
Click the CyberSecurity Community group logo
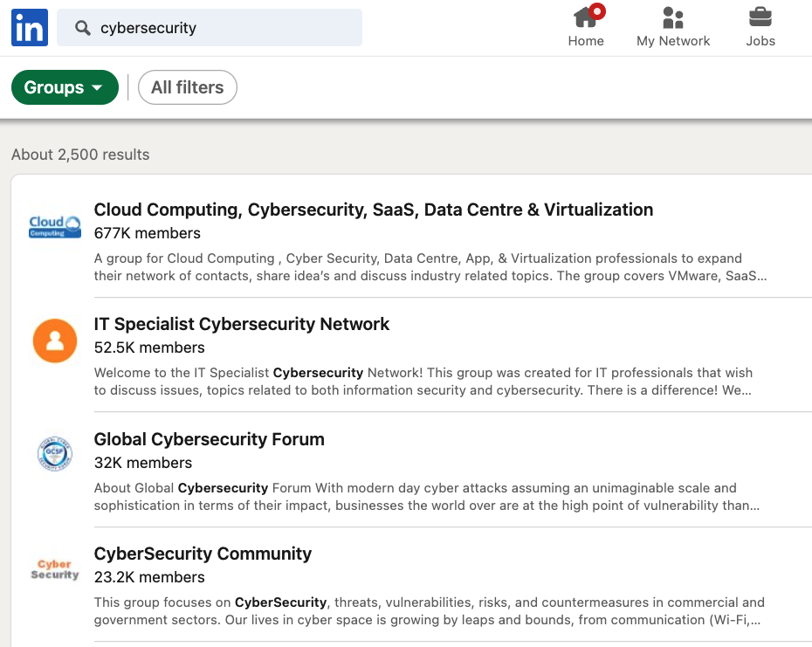55,569
